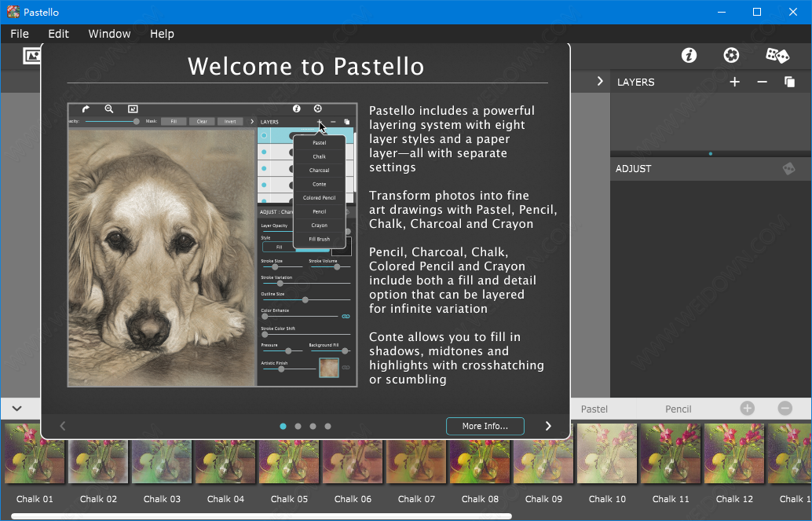The width and height of the screenshot is (812, 521).
Task: Duplicate layer using copy icon in Layers
Action: pos(789,82)
